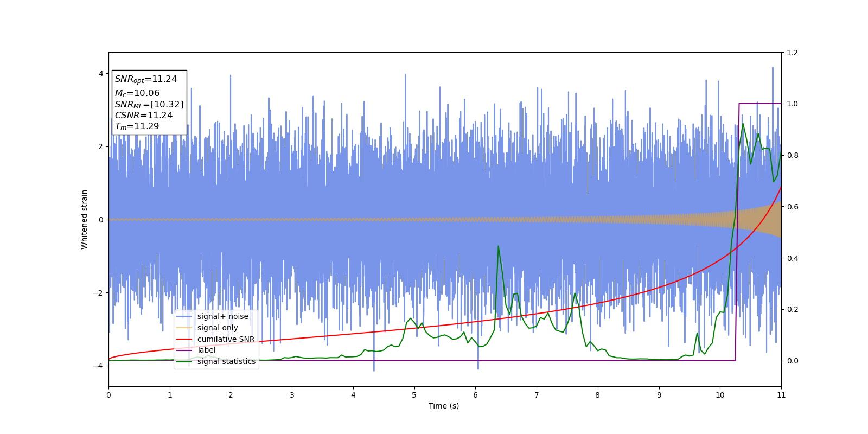The height and width of the screenshot is (434, 868).
Task: Click the purple label step rise near 10.3 s
Action: pos(737,232)
